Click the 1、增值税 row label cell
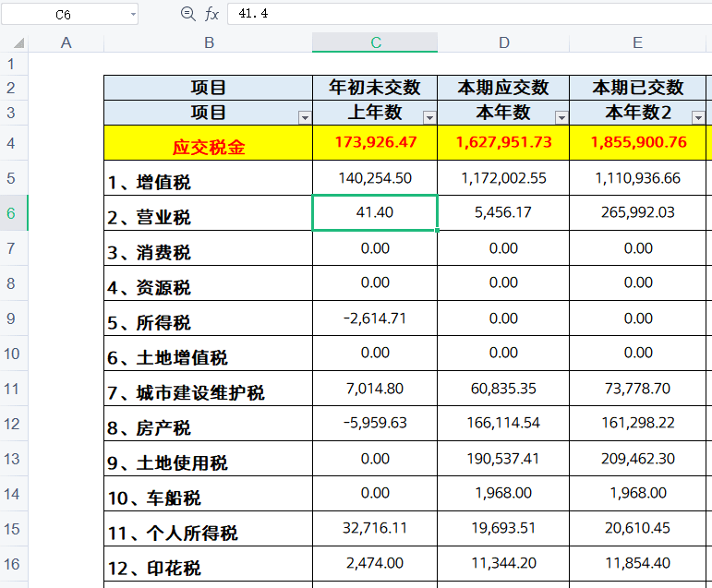 tap(209, 181)
